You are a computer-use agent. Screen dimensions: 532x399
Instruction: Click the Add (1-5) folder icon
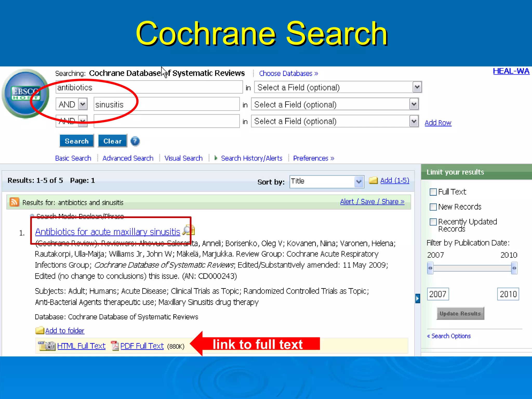point(373,180)
